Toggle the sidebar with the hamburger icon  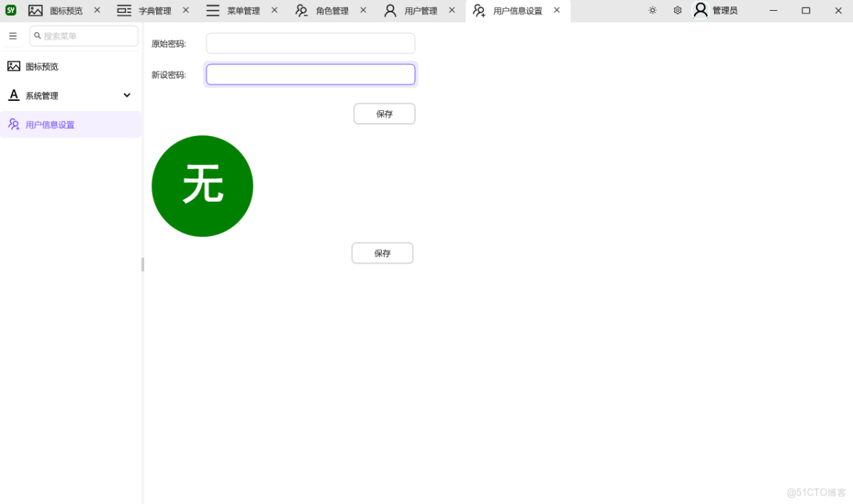(12, 35)
